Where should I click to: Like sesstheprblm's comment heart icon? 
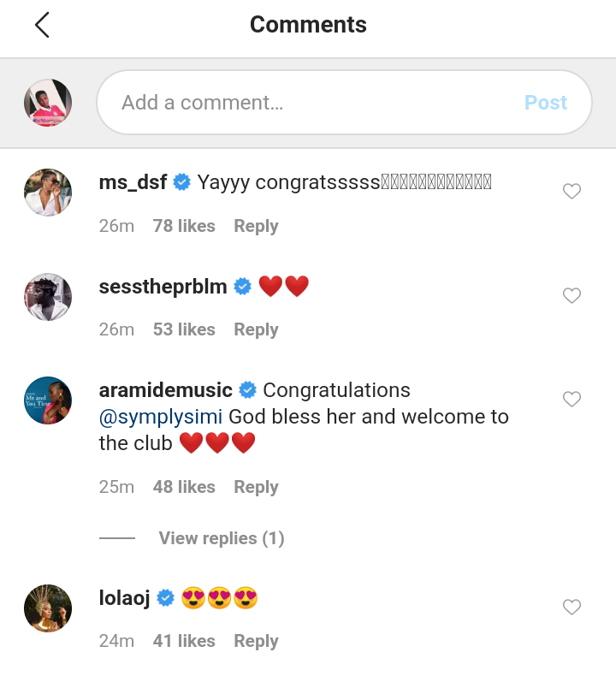[572, 296]
